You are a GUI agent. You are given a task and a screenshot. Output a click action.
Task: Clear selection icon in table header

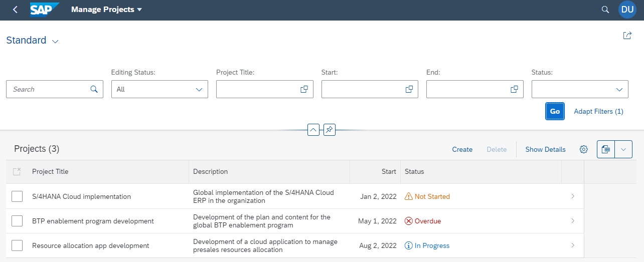(17, 171)
